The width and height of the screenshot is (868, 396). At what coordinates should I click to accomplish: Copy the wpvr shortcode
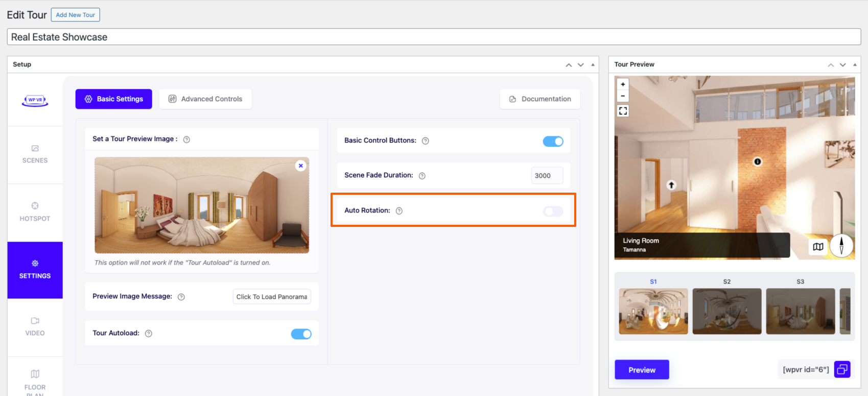tap(842, 369)
